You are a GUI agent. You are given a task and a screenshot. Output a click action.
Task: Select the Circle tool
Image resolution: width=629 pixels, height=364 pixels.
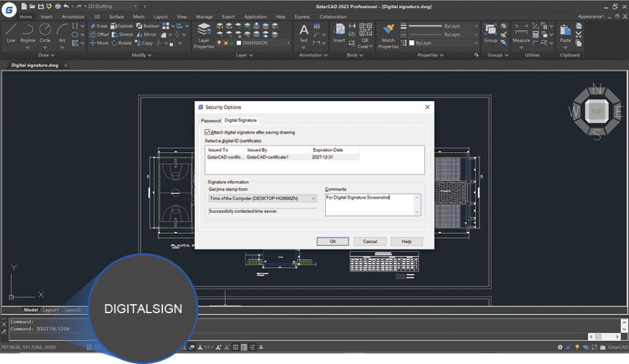point(45,33)
